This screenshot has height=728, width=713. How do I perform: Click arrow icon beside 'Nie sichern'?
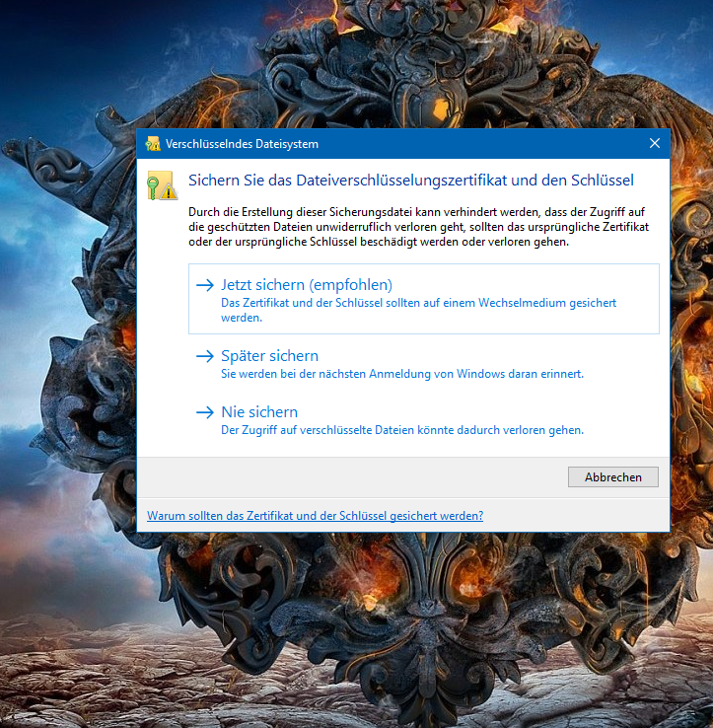click(x=205, y=412)
